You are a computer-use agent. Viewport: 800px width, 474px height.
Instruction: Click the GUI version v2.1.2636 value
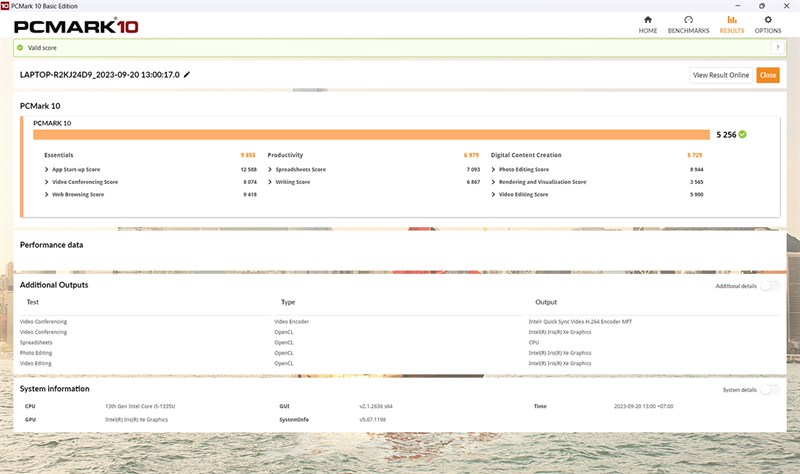376,406
